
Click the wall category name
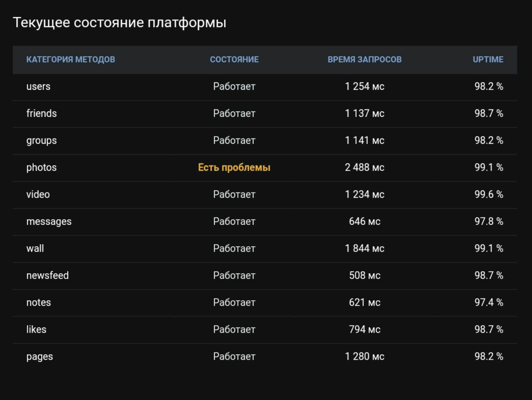(x=35, y=249)
